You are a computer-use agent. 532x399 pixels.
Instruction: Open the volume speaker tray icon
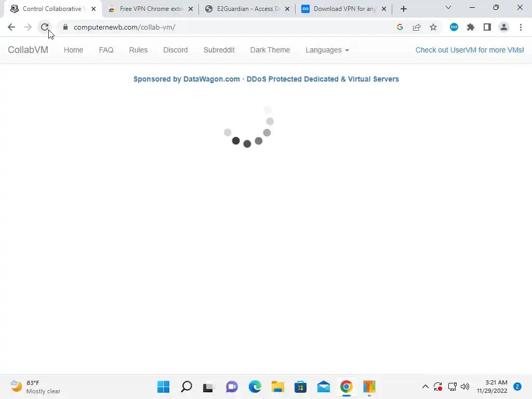(x=465, y=387)
